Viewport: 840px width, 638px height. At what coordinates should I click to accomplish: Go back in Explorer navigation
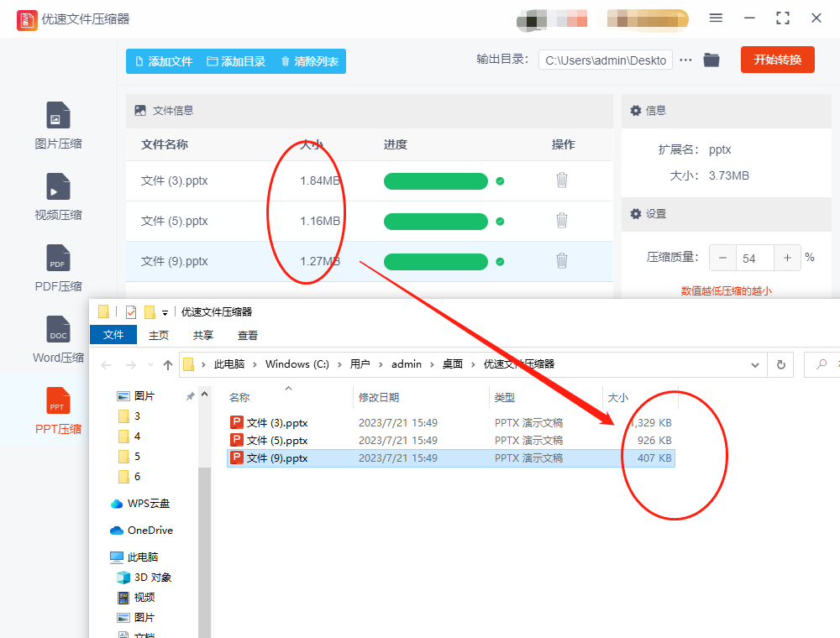click(106, 365)
